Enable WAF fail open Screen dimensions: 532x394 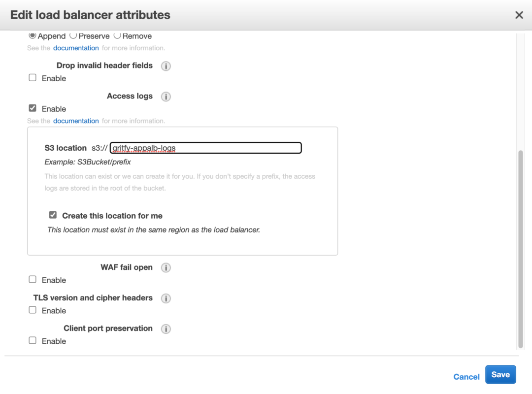tap(32, 279)
